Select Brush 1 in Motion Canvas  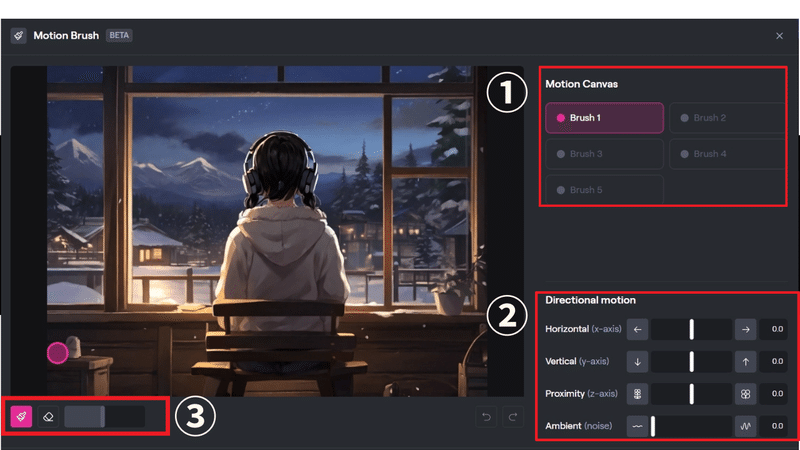(x=605, y=118)
